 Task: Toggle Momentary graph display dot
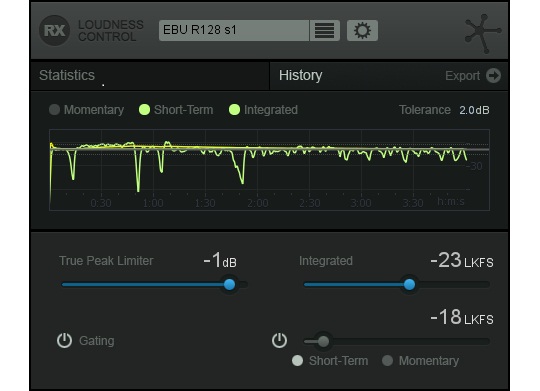54,110
